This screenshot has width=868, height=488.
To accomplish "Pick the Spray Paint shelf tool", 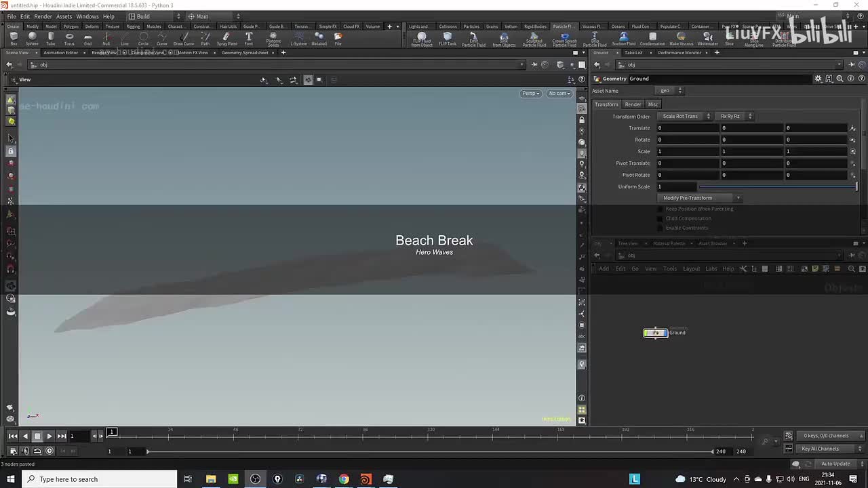I will click(x=227, y=39).
